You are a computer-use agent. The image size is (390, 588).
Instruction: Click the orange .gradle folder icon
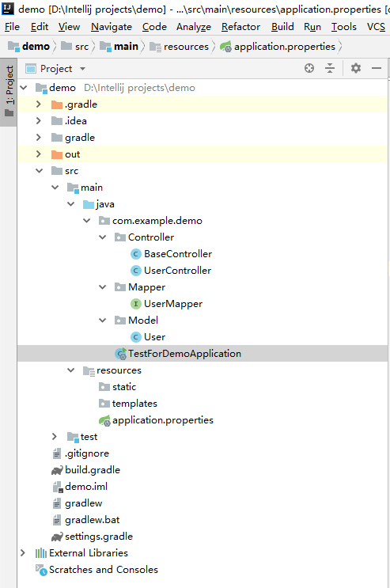57,104
